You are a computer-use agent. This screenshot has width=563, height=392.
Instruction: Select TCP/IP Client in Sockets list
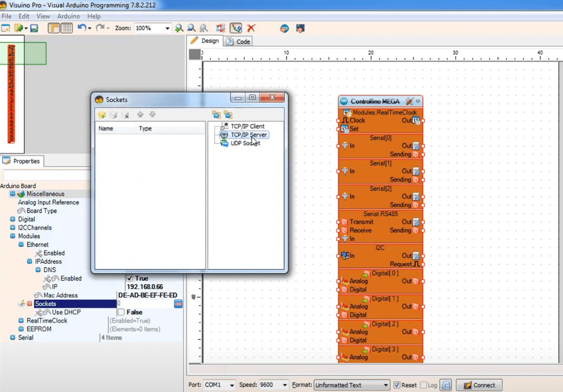(247, 126)
